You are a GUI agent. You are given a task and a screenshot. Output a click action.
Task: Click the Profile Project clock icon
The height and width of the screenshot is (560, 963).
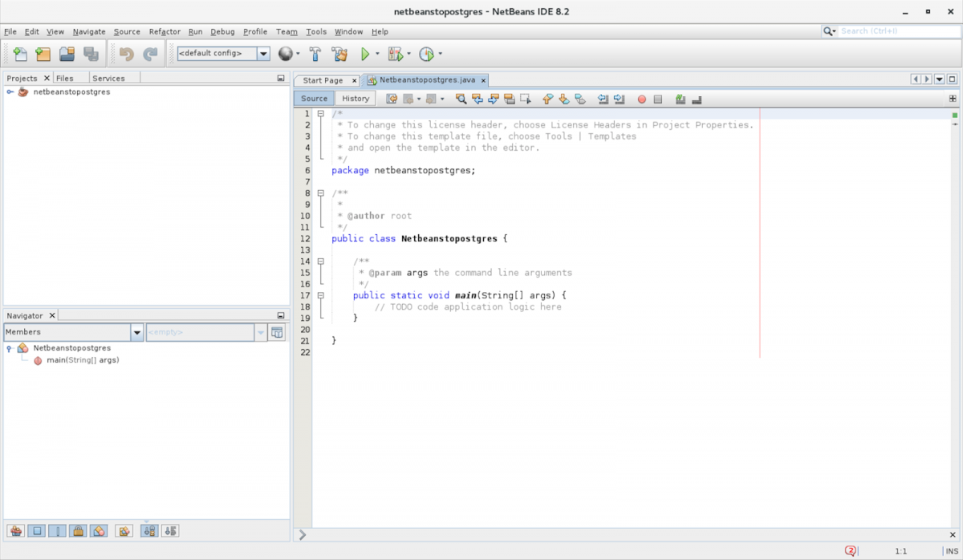[426, 54]
